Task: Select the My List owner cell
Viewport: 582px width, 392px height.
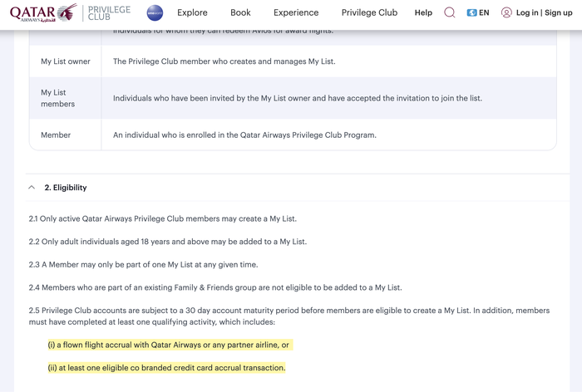Action: pyautogui.click(x=66, y=61)
